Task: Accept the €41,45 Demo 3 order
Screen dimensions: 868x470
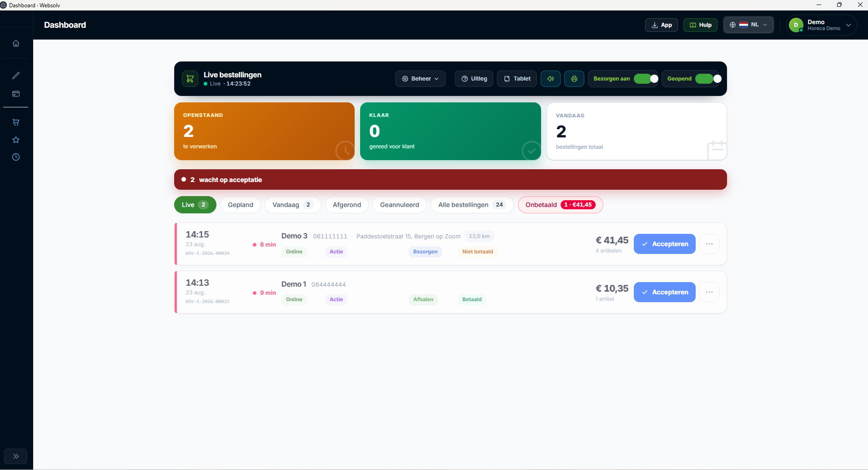Action: [x=665, y=244]
